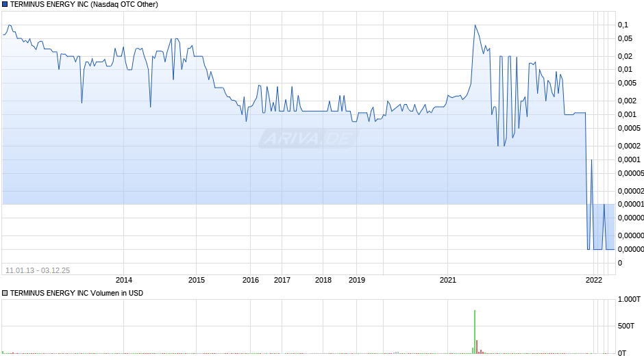Click the 0,001 price axis label
Viewport: 644px width, 360px height.
pyautogui.click(x=627, y=114)
